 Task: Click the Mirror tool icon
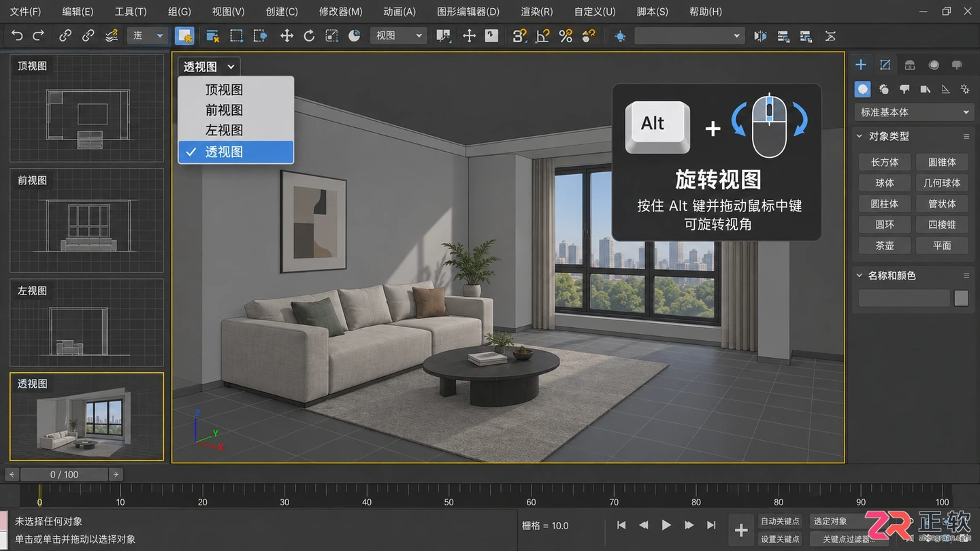[761, 36]
